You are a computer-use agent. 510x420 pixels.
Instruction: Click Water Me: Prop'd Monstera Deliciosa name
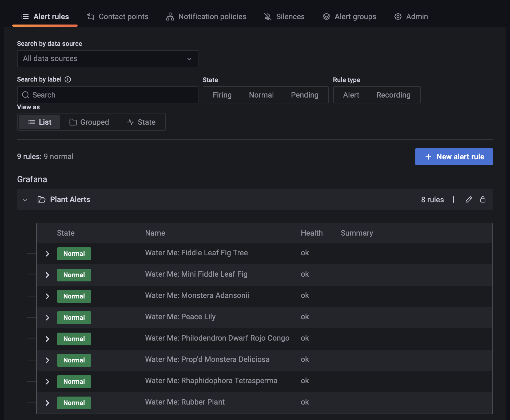[207, 359]
